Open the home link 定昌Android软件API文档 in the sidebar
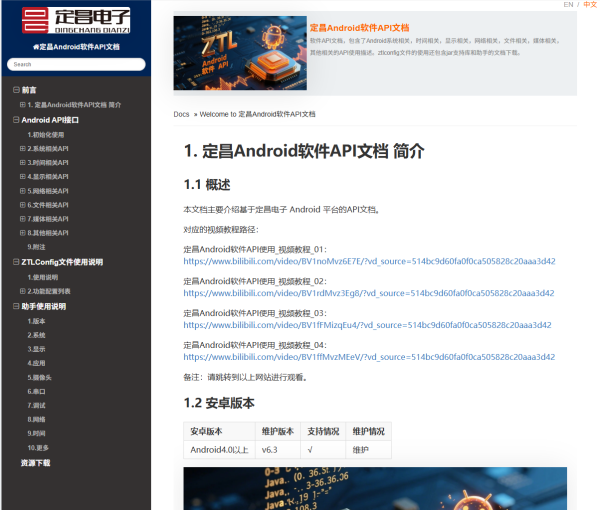The width and height of the screenshot is (600, 510). click(x=76, y=47)
